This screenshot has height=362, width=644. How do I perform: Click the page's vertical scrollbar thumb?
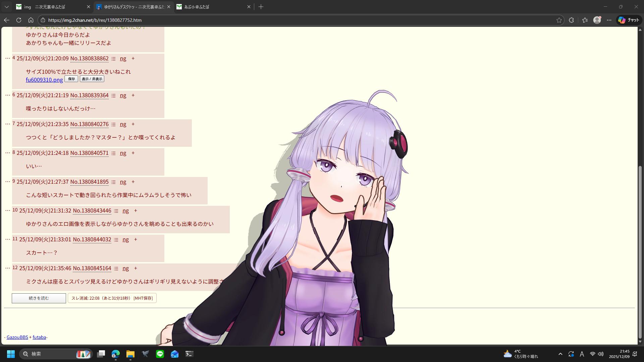640,251
